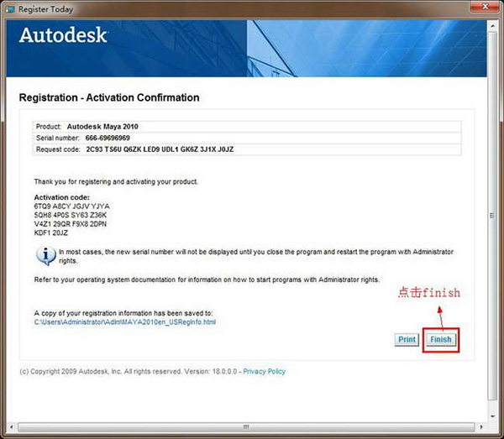Click the vertical scrollbar up arrow
Viewport: 504px width, 439px height.
(492, 26)
